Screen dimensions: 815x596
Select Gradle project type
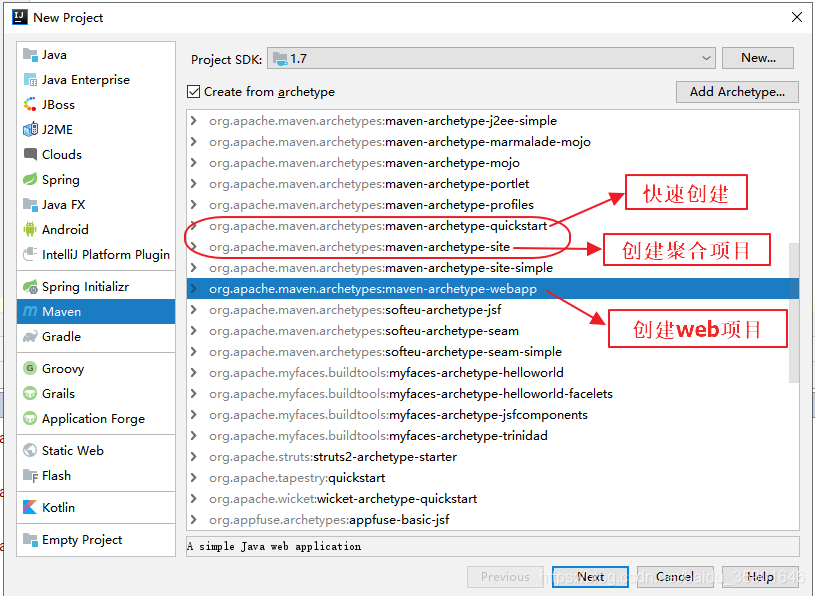coord(96,336)
